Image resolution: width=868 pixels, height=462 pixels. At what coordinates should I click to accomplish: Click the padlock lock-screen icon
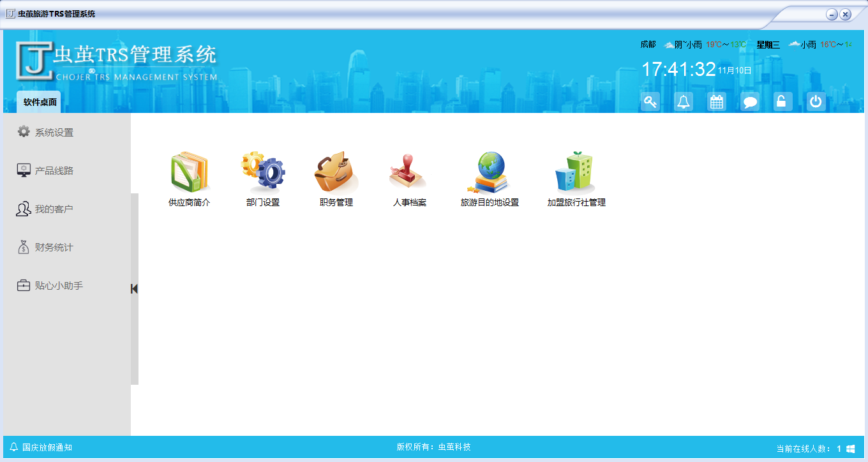783,101
